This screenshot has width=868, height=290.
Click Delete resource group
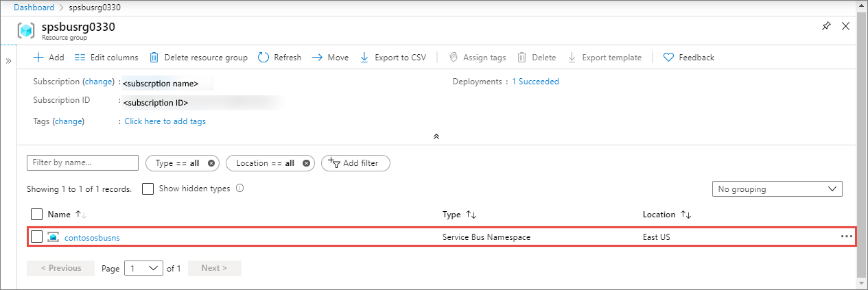pos(198,58)
